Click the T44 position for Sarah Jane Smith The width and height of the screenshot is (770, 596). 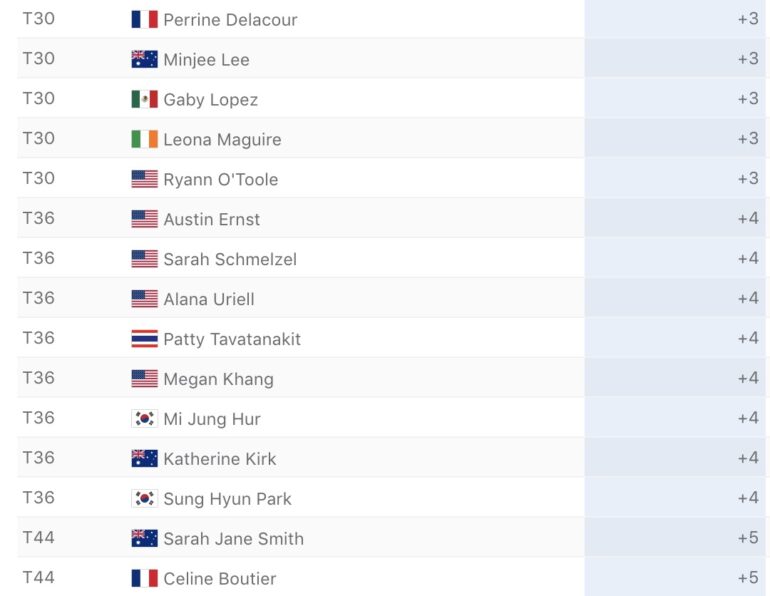pyautogui.click(x=39, y=538)
